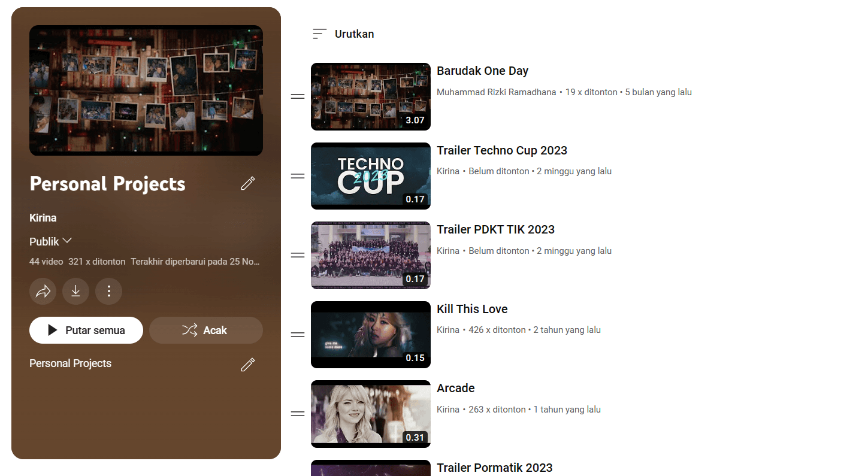Click the 'Personal Projects' description text

[71, 363]
